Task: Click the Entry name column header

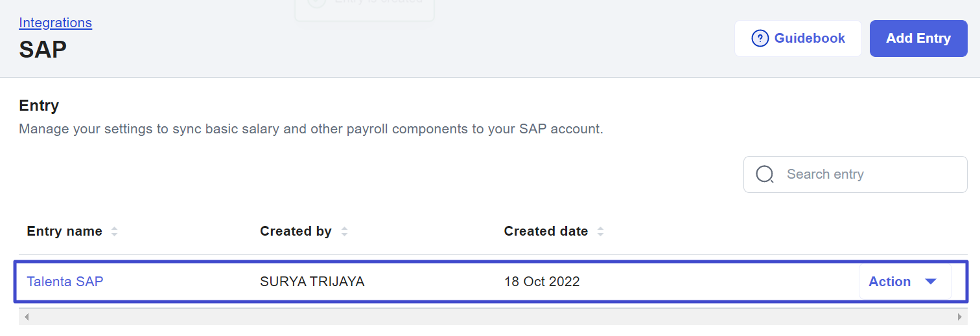Action: pos(64,231)
